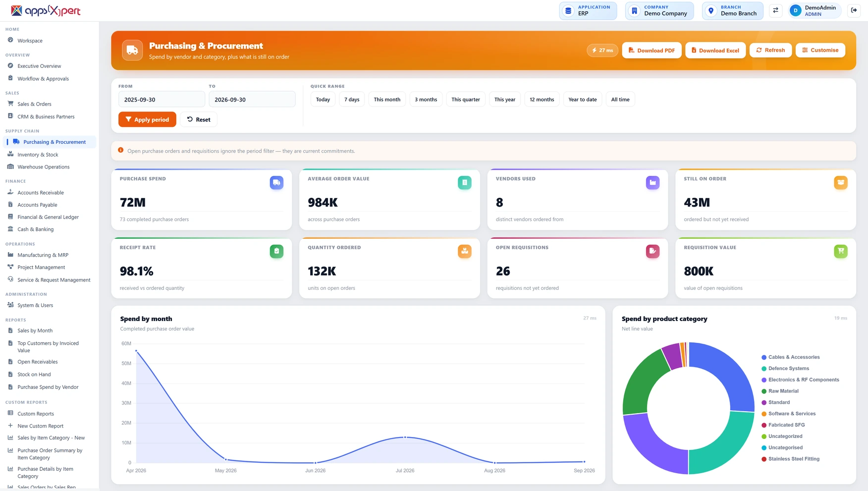Open Stock on Hand report
868x491 pixels.
[34, 375]
